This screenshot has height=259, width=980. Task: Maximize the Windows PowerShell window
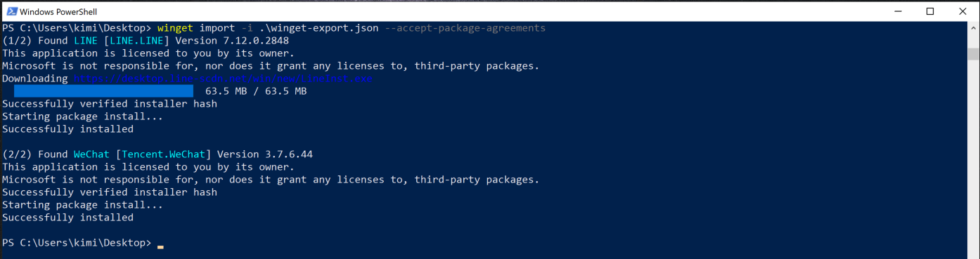tap(930, 11)
